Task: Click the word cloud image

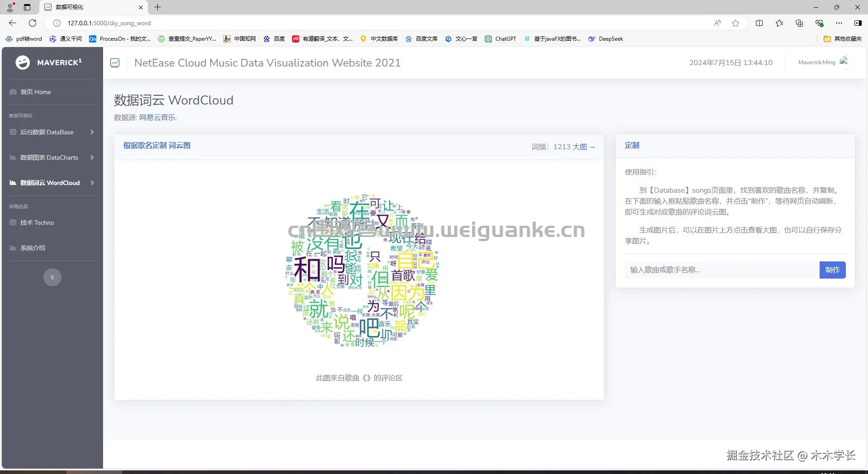Action: (x=362, y=270)
